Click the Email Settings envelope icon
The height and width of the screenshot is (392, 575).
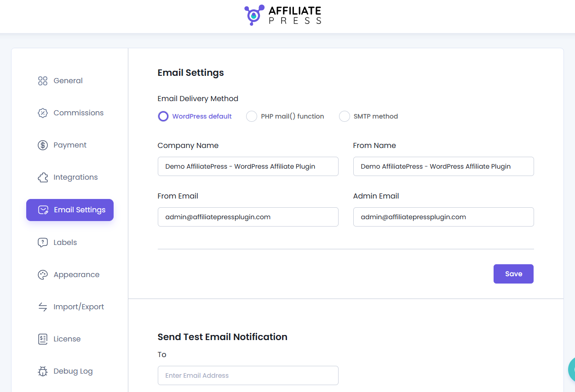(x=43, y=210)
